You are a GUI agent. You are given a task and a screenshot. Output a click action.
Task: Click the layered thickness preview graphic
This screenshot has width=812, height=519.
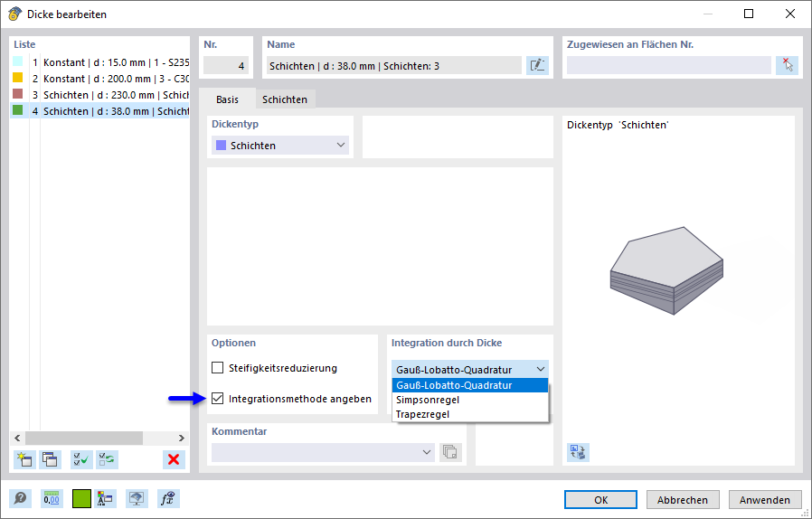(x=667, y=270)
